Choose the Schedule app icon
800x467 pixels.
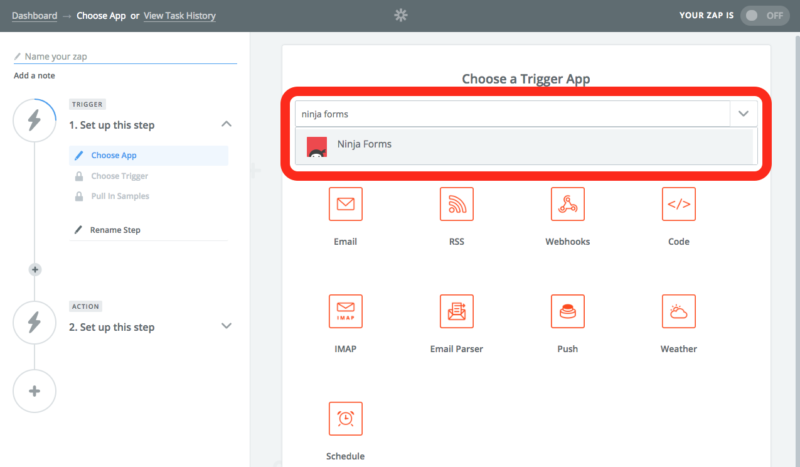(345, 418)
